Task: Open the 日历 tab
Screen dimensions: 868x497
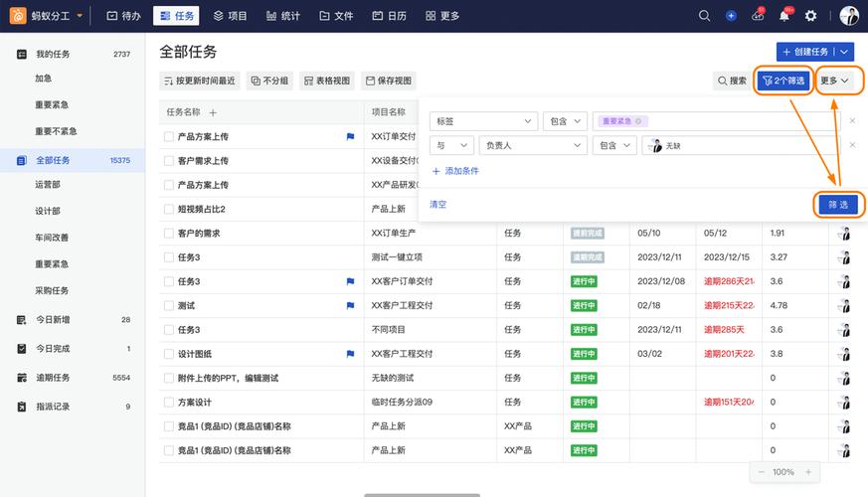Action: tap(389, 16)
